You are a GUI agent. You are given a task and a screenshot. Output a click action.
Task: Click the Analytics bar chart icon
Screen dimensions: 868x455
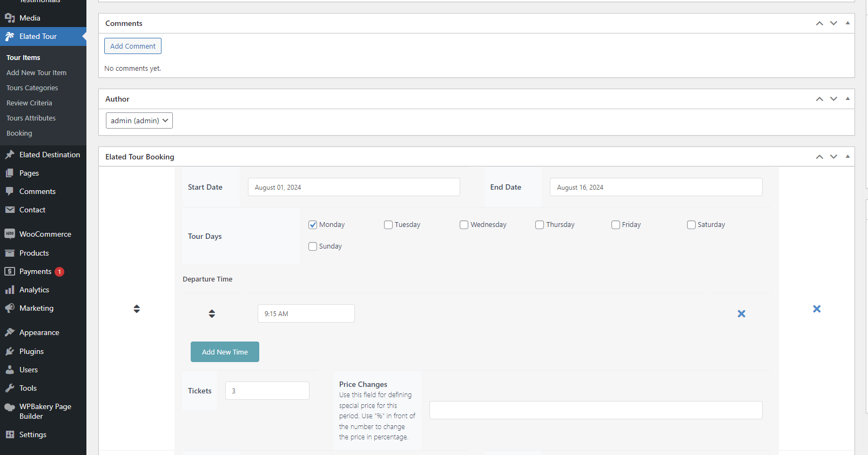pyautogui.click(x=10, y=290)
